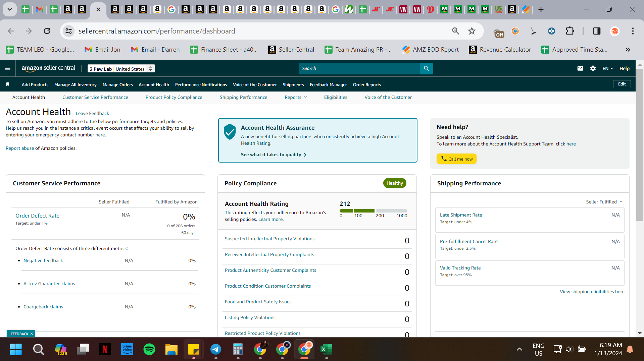Switch to Customer Service Performance tab
The image size is (644, 361).
tap(95, 97)
